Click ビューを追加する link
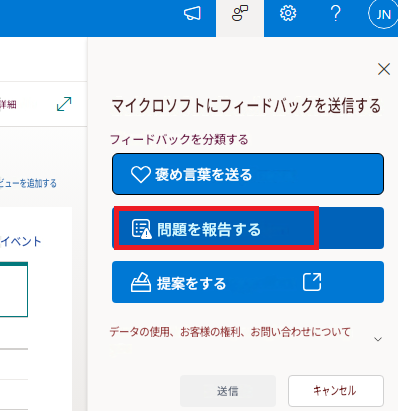 tap(28, 183)
